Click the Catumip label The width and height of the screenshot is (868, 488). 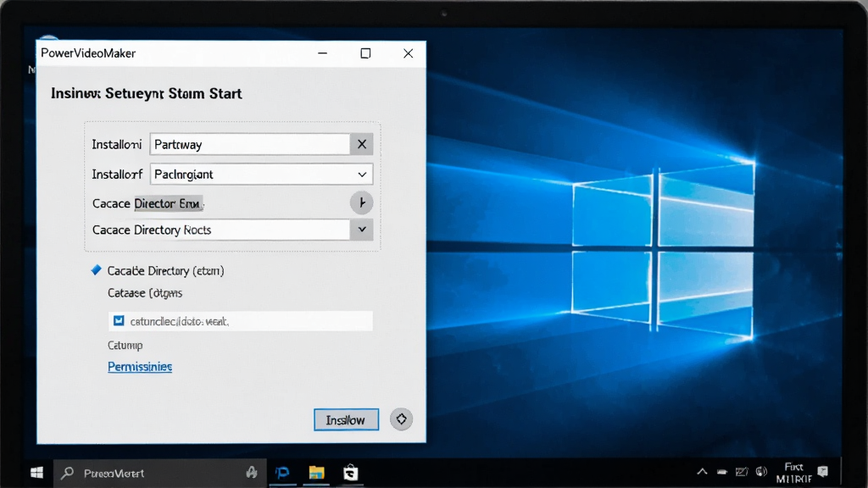point(125,346)
